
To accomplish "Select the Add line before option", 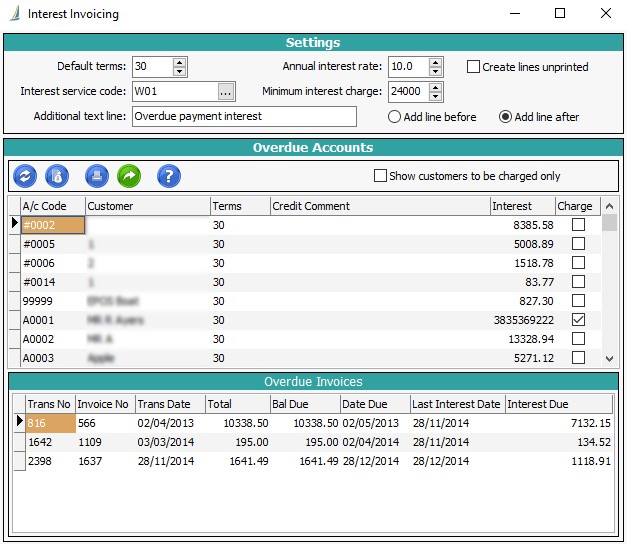I will coord(394,117).
